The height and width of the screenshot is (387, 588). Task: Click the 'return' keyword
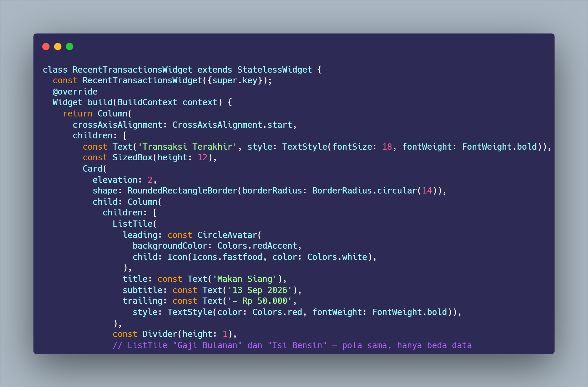click(78, 113)
